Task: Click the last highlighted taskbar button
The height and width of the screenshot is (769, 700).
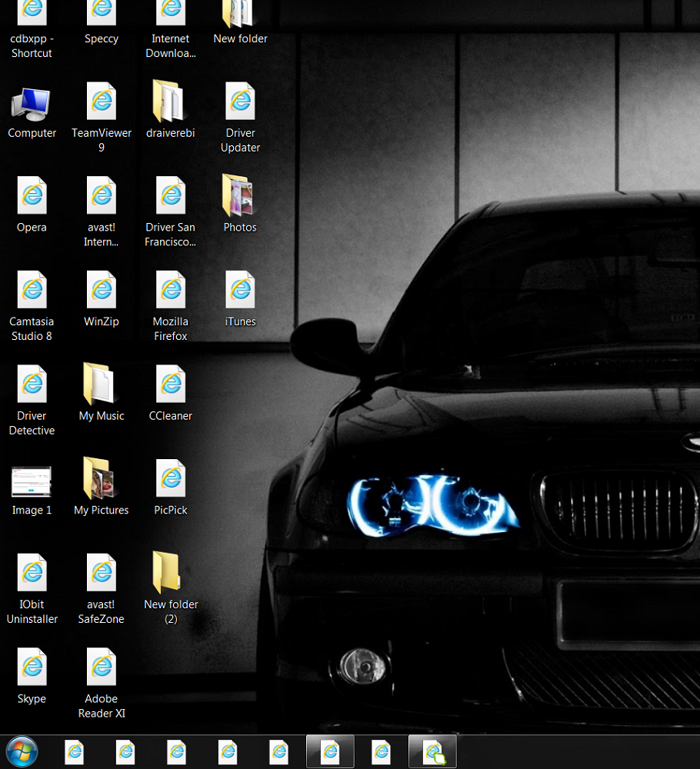Action: [x=432, y=752]
